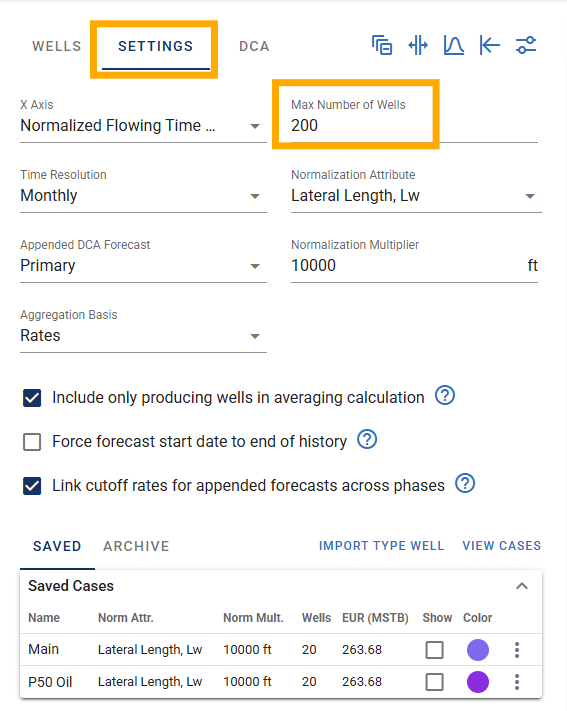Image resolution: width=567 pixels, height=711 pixels.
Task: Collapse the Saved Cases panel
Action: point(522,586)
